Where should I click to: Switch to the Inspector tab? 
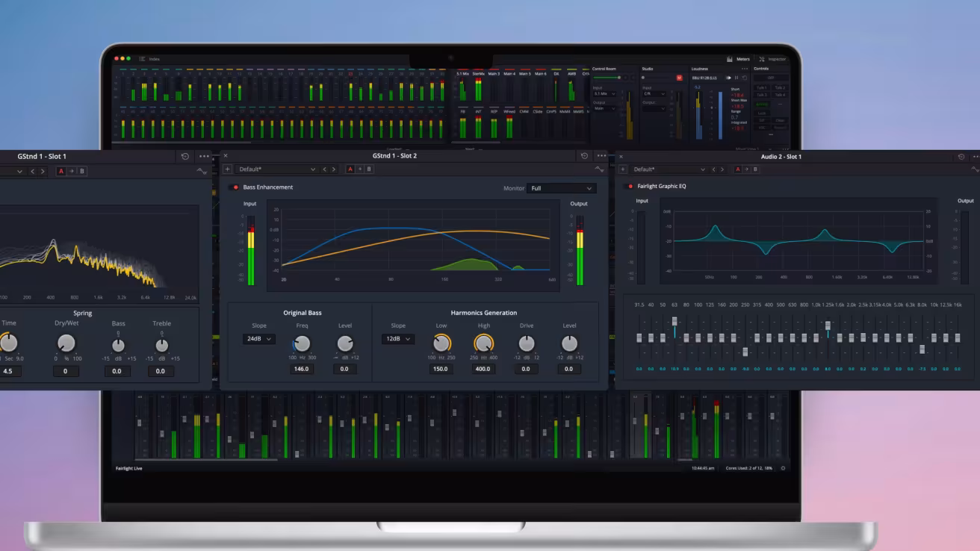772,59
